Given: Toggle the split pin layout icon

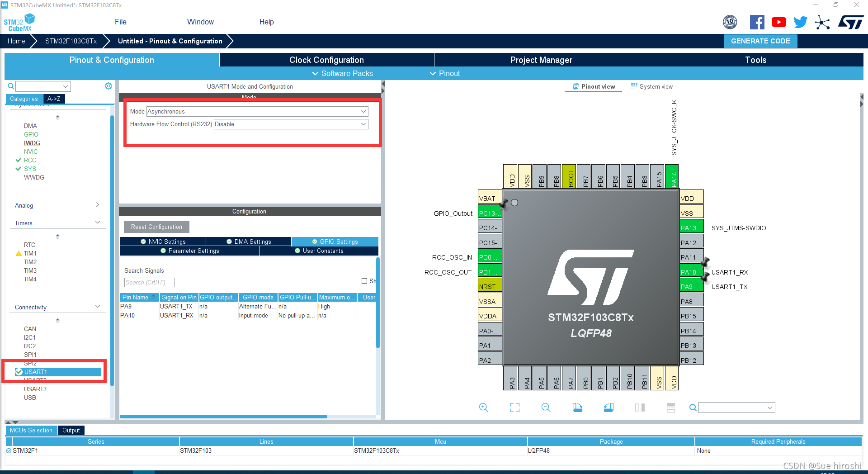Looking at the screenshot, I should coord(671,408).
